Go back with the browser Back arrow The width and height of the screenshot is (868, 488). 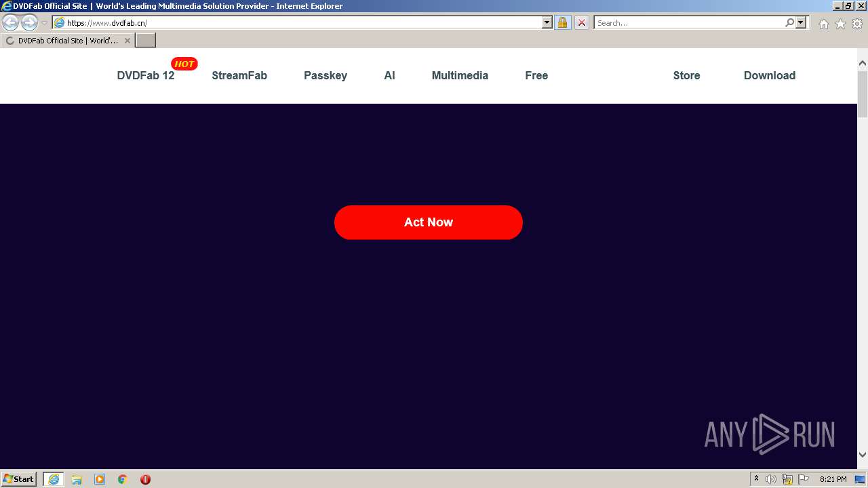click(11, 22)
